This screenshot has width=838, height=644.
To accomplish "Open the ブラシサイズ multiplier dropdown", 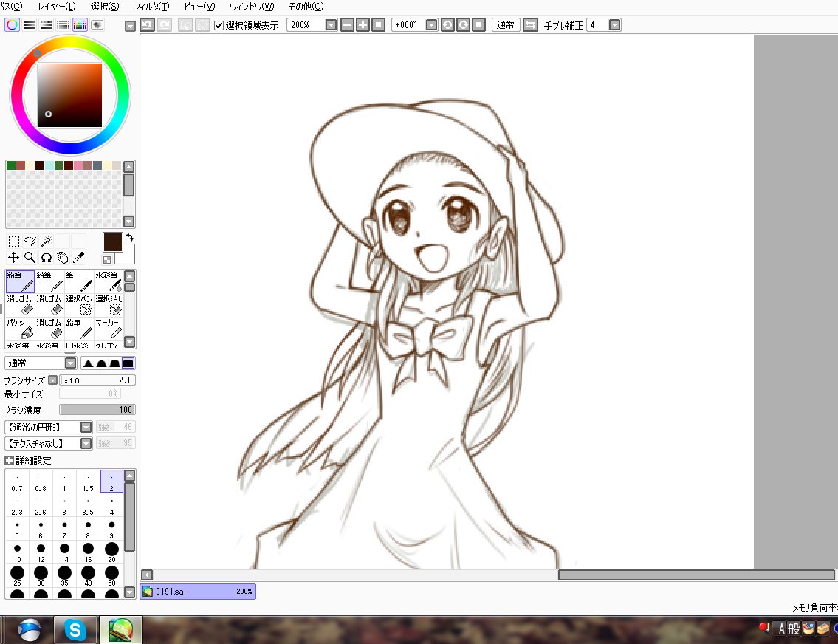I will (53, 380).
